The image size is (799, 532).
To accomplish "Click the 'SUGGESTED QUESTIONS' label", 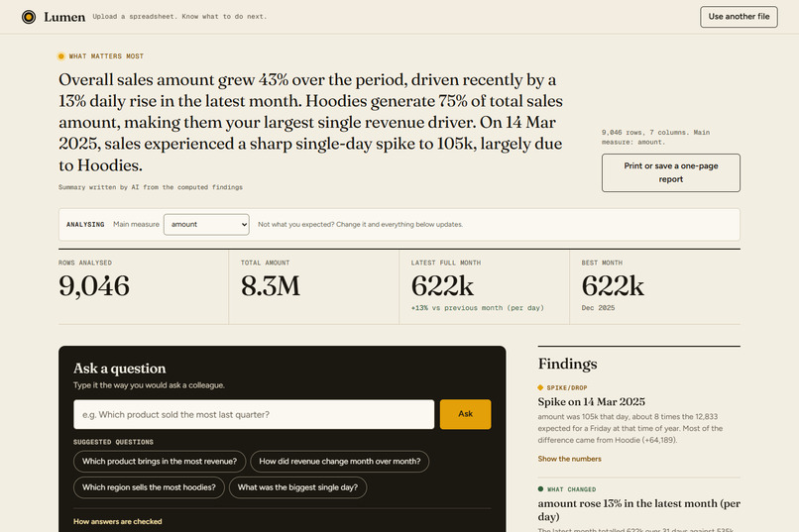I will click(113, 442).
